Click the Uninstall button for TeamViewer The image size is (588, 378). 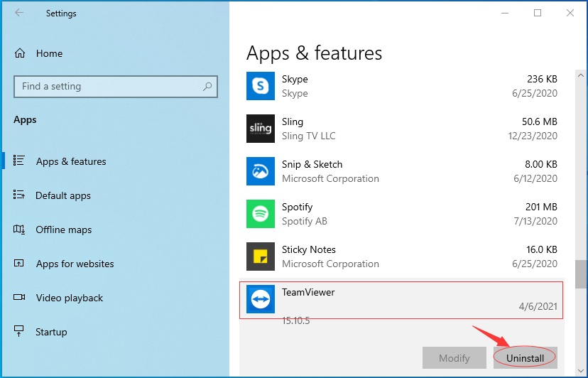tap(525, 357)
